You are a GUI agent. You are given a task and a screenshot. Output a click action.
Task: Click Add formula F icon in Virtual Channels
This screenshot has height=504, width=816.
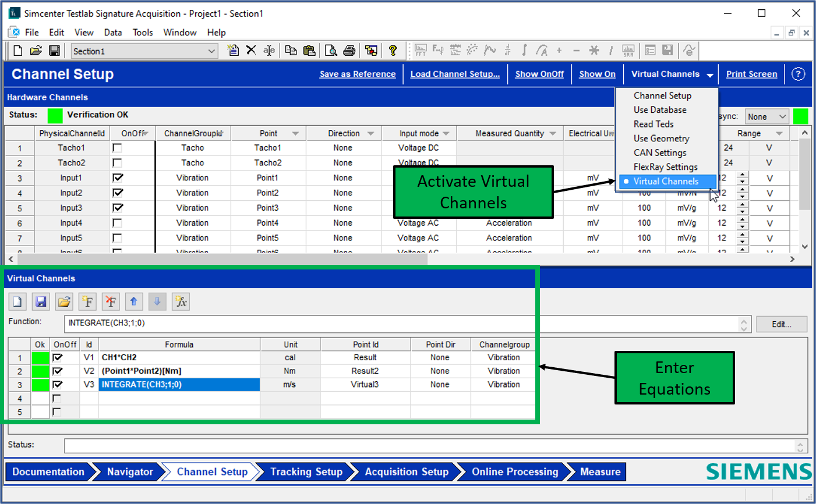tap(87, 301)
